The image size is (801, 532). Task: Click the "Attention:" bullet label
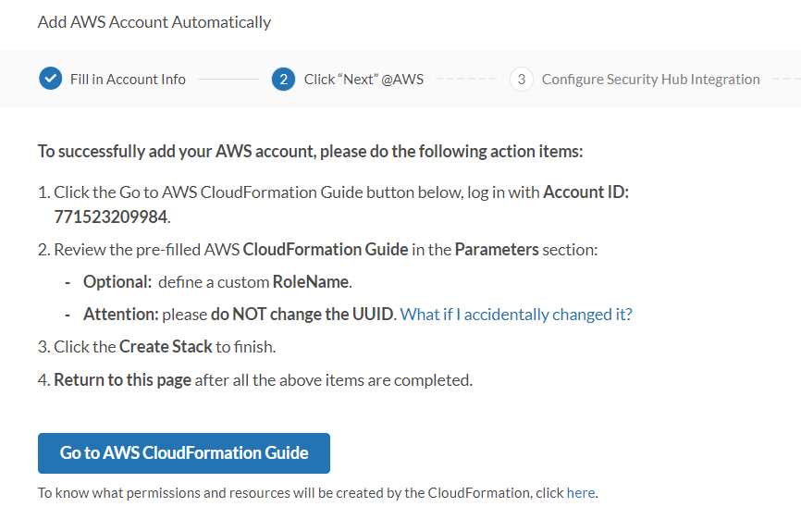(120, 314)
